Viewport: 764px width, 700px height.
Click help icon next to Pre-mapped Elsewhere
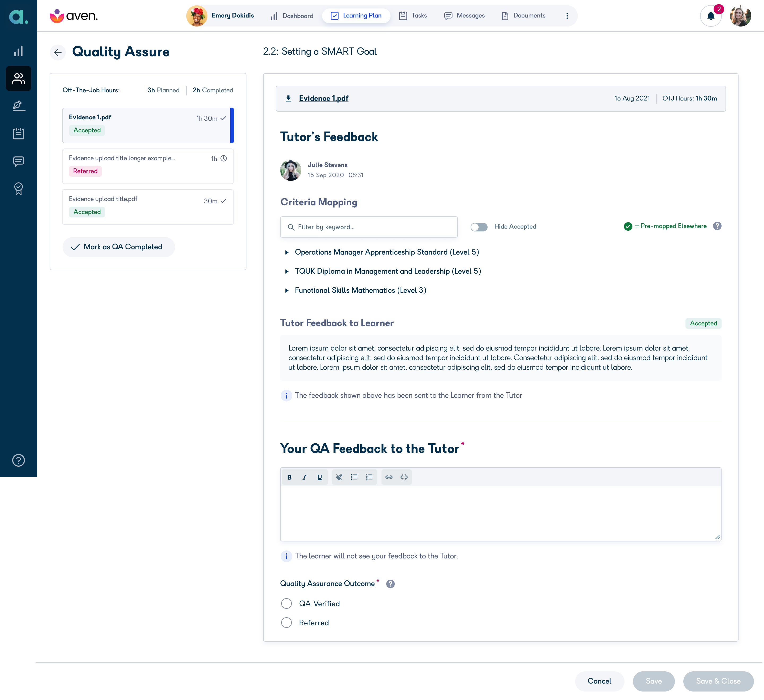(x=717, y=226)
